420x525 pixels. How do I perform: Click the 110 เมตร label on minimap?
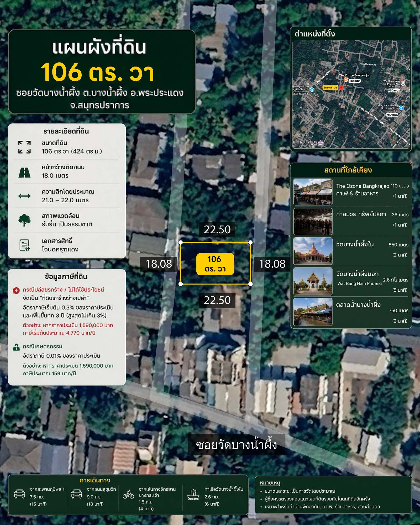pos(355,81)
